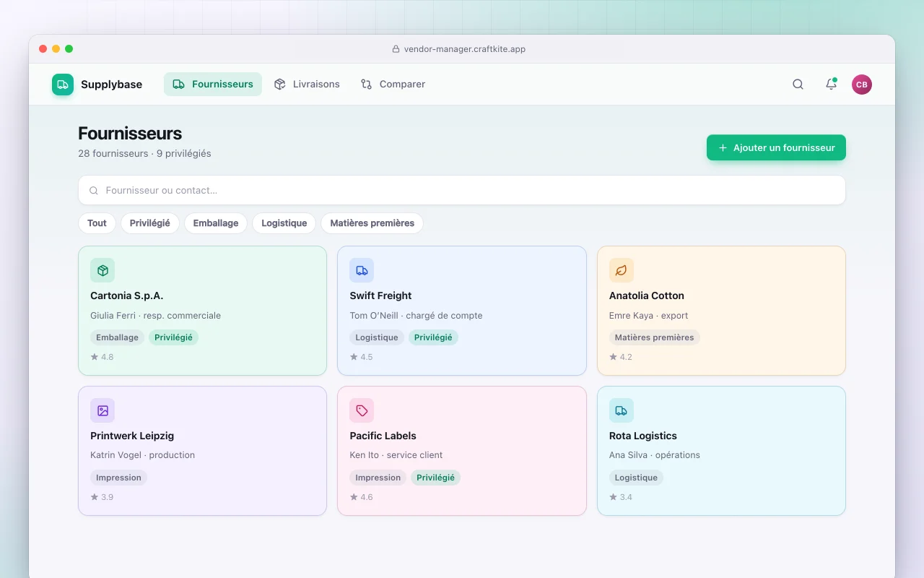This screenshot has width=924, height=578.
Task: Open the Rota Logistics supplier name
Action: 643,436
